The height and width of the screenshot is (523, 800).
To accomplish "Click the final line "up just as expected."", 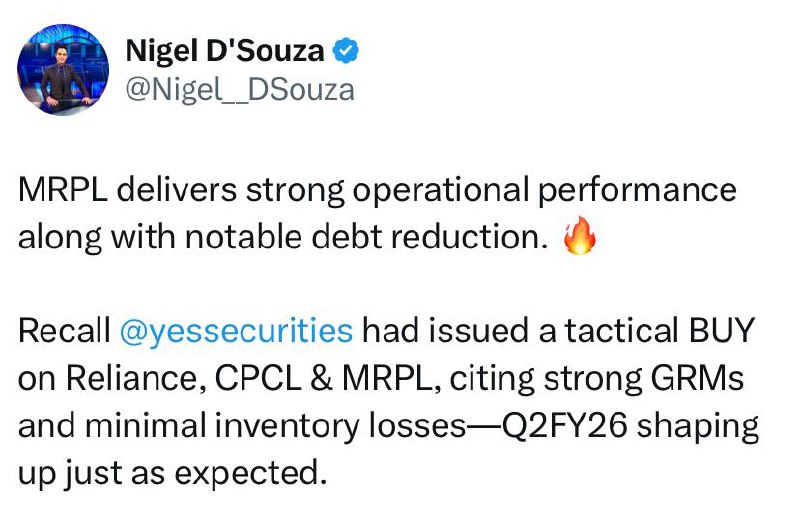I will tap(172, 471).
